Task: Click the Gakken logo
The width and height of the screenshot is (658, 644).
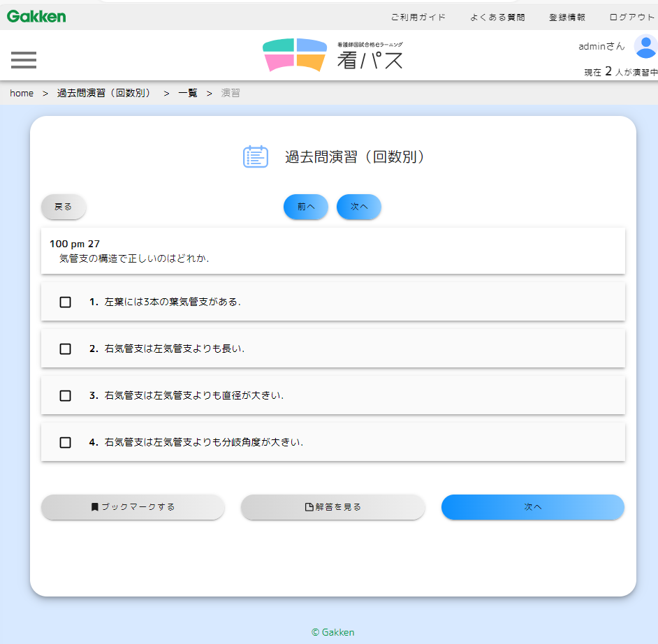Action: click(x=36, y=16)
